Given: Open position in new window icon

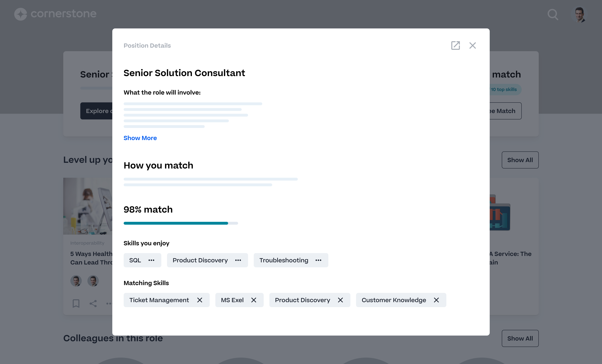Looking at the screenshot, I should 455,45.
